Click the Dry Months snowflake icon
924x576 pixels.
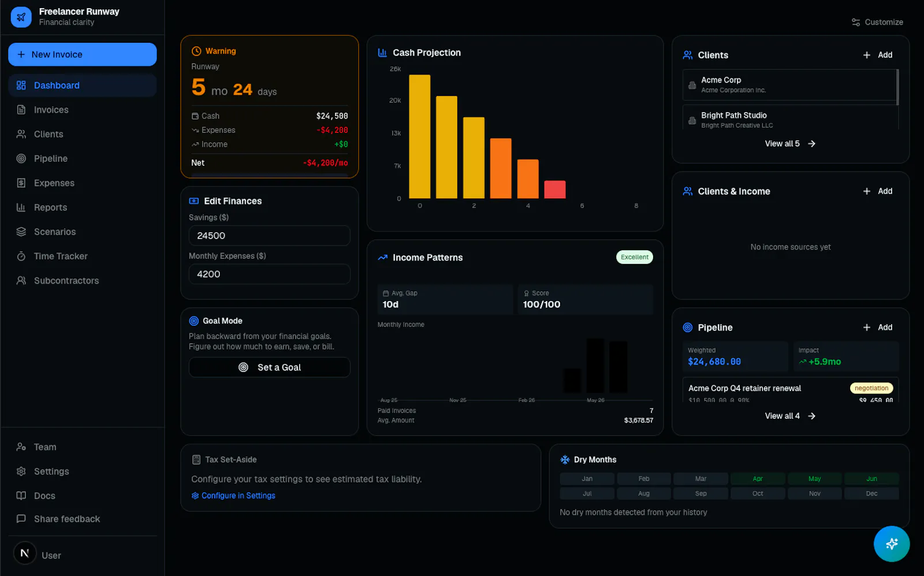(565, 460)
